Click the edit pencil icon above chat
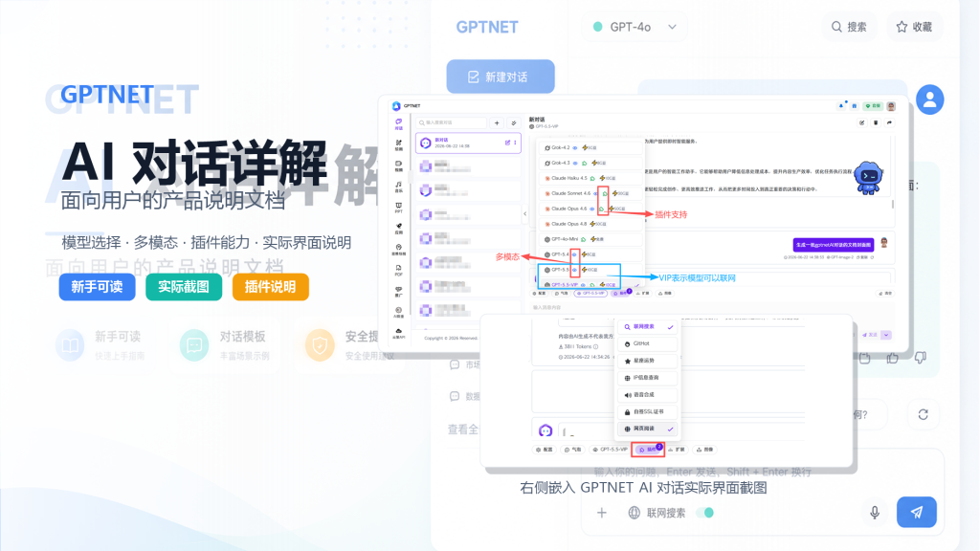The width and height of the screenshot is (980, 551). pyautogui.click(x=862, y=123)
